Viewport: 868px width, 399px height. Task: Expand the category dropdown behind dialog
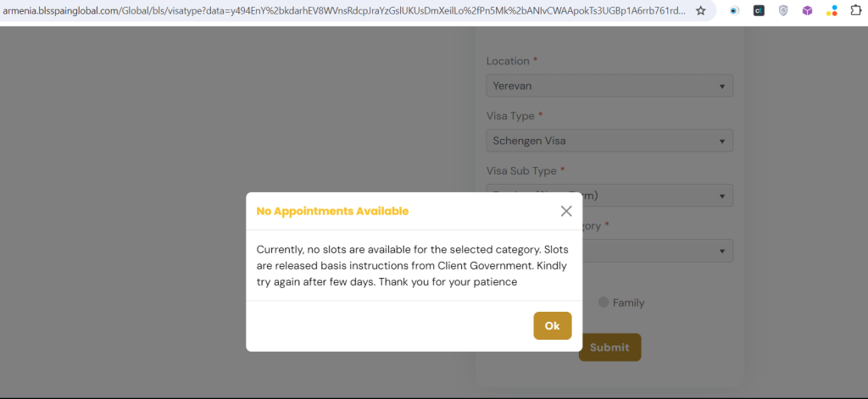pyautogui.click(x=657, y=251)
